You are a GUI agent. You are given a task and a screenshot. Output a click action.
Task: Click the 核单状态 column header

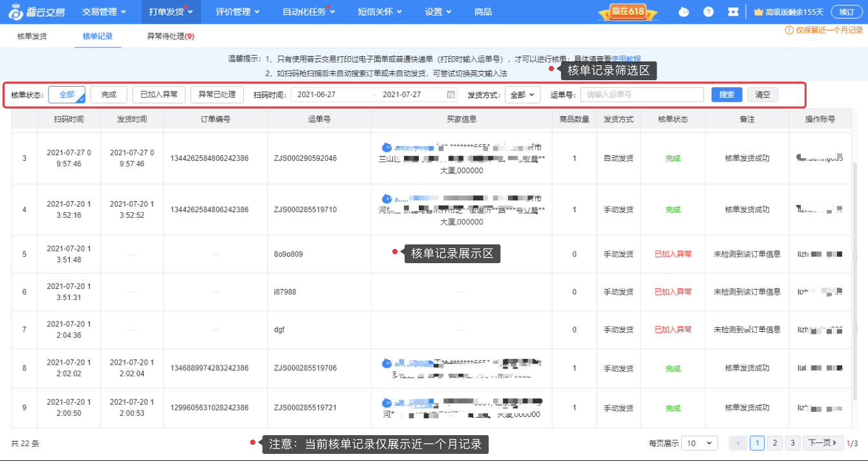pyautogui.click(x=673, y=119)
